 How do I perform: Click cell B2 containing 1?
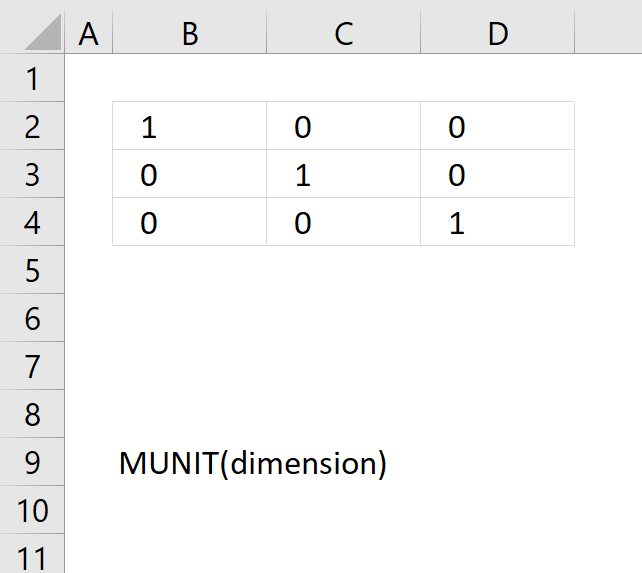click(190, 126)
